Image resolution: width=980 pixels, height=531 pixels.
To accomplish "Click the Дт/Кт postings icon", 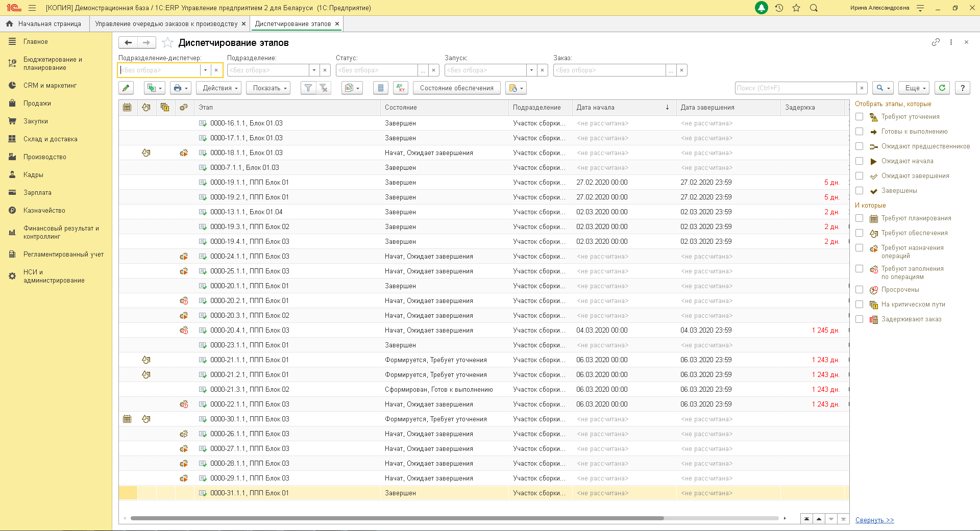I will [x=401, y=88].
